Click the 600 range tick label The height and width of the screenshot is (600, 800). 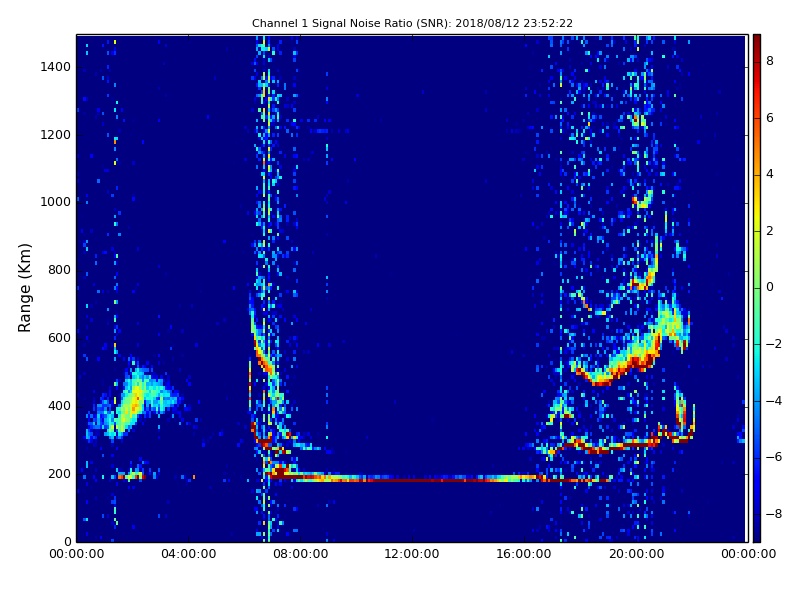59,338
